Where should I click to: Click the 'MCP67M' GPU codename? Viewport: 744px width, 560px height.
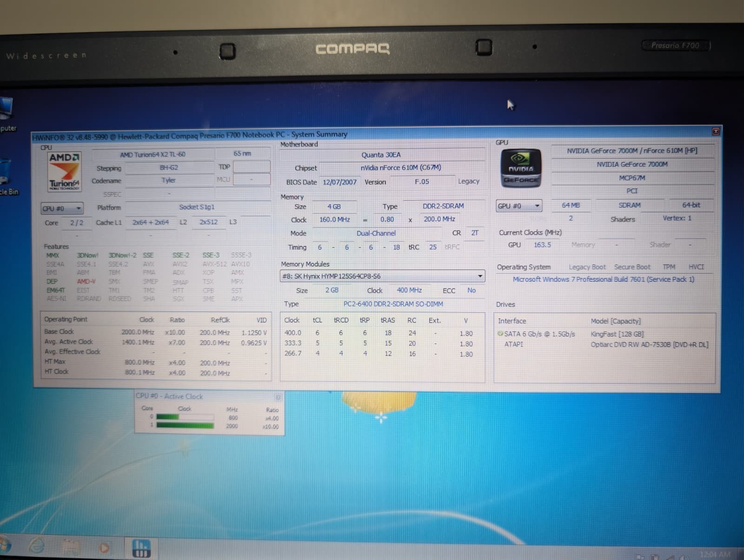pos(632,178)
